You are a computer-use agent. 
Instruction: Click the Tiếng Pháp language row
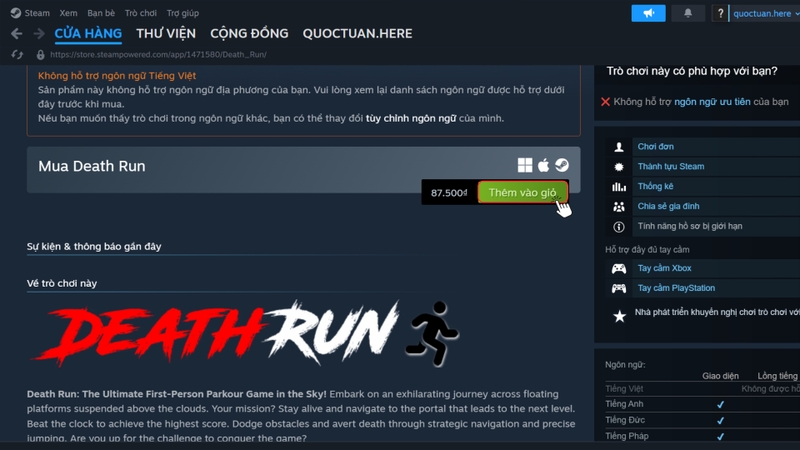click(702, 436)
